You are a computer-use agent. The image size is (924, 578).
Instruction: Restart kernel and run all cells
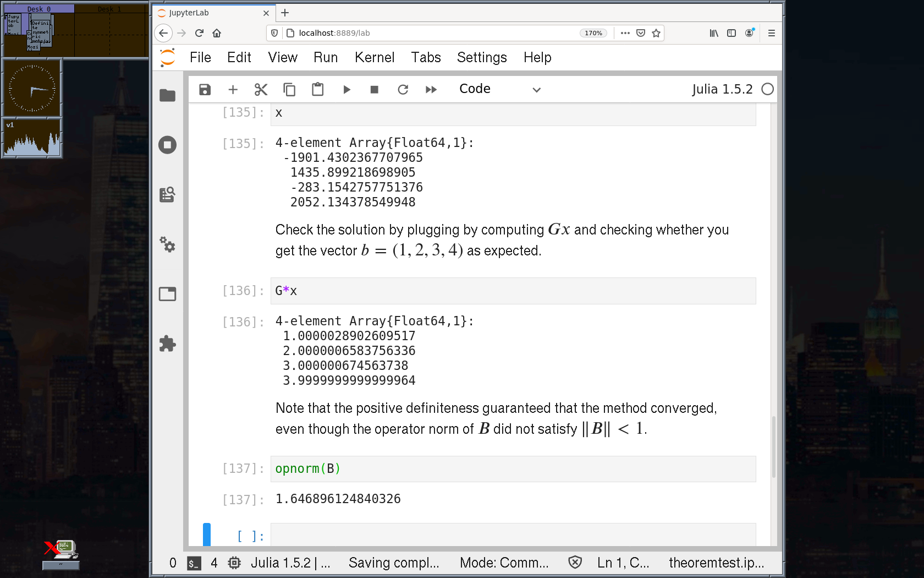[431, 90]
